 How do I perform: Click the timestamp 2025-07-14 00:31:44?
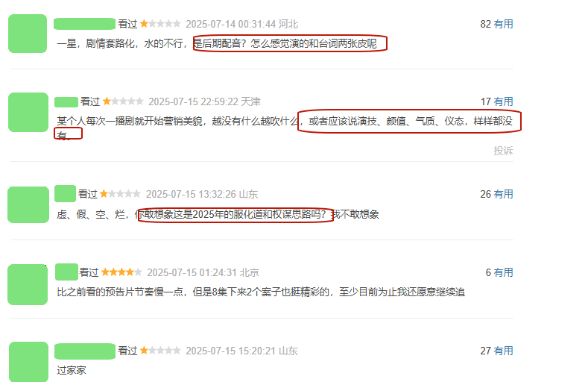click(x=230, y=24)
